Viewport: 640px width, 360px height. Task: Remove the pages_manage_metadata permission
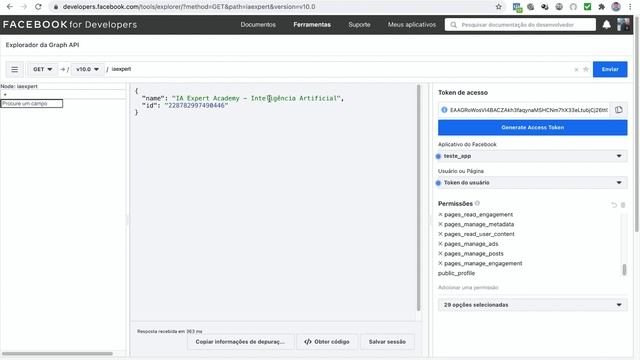440,224
